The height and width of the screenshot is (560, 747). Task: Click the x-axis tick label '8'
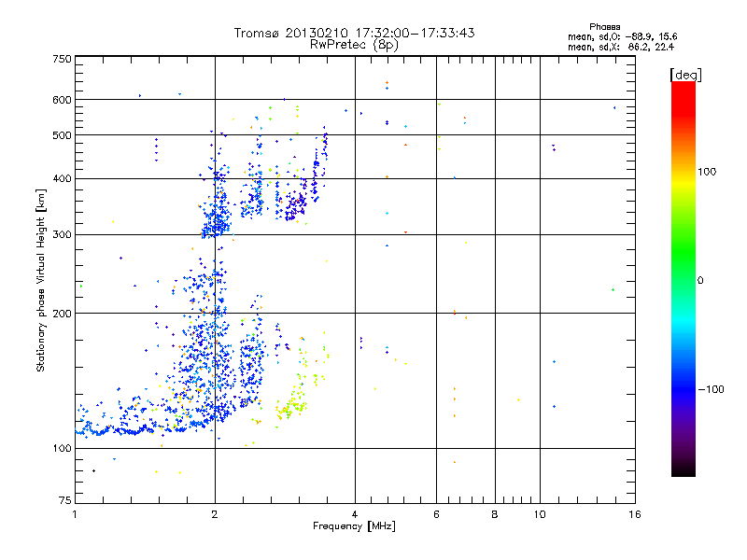point(495,514)
